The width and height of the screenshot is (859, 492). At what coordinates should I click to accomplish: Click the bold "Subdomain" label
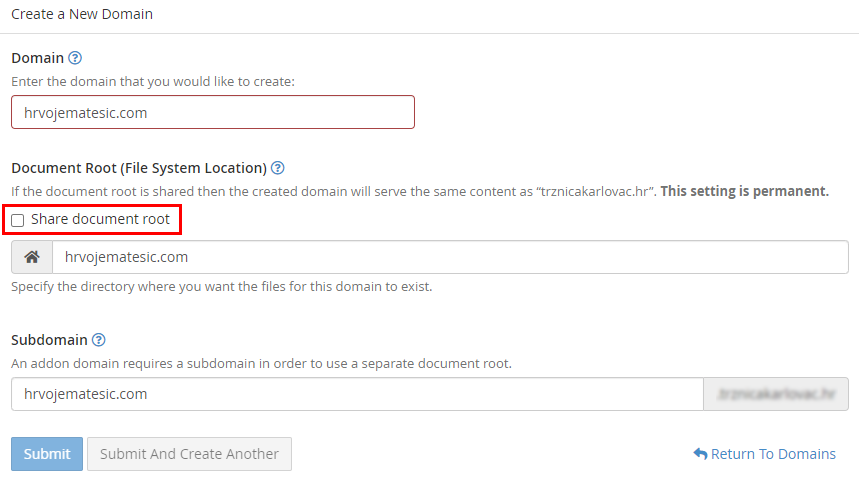coord(49,340)
